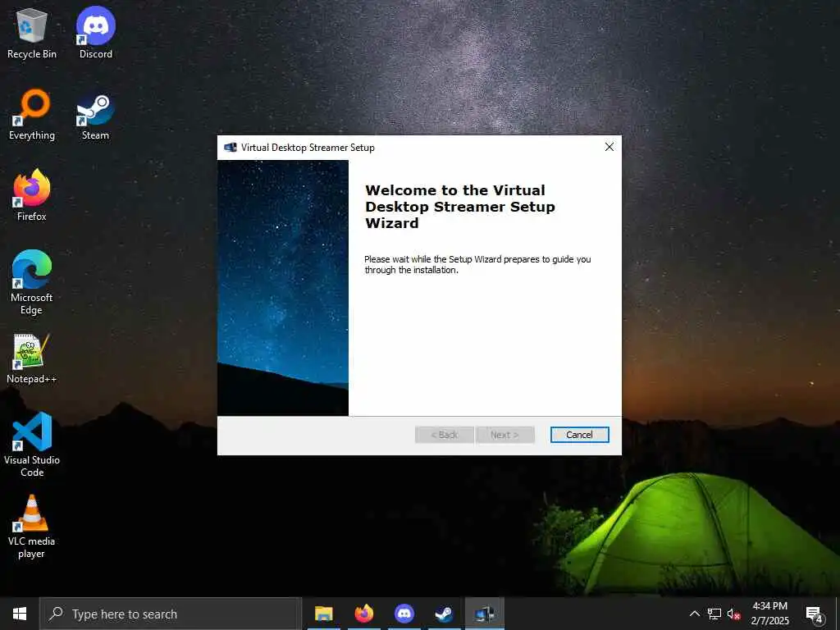This screenshot has height=630, width=840.
Task: Open the clock showing 4:34 PM
Action: click(769, 614)
